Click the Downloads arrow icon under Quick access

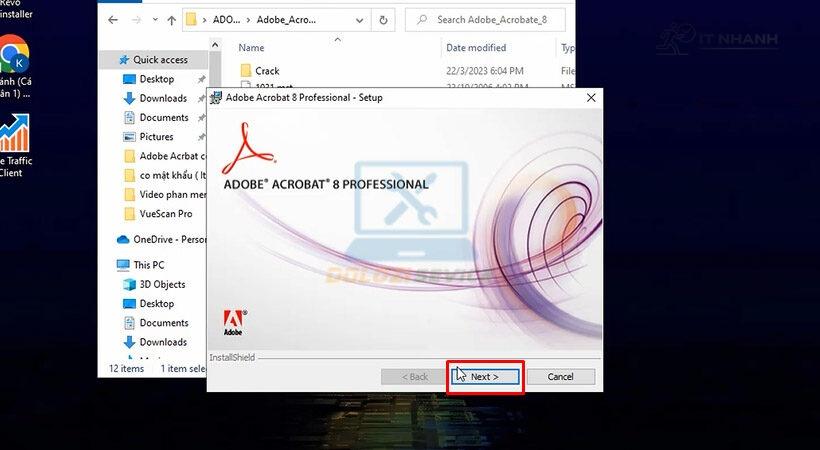click(129, 98)
